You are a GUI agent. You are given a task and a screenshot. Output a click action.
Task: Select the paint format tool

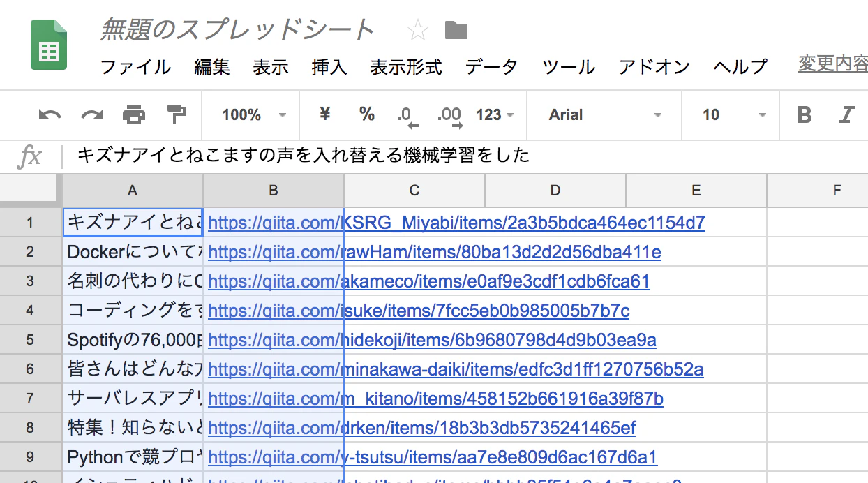(175, 114)
